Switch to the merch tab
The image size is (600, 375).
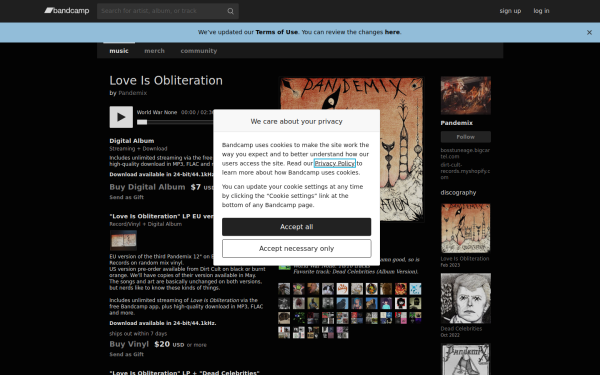(x=154, y=51)
